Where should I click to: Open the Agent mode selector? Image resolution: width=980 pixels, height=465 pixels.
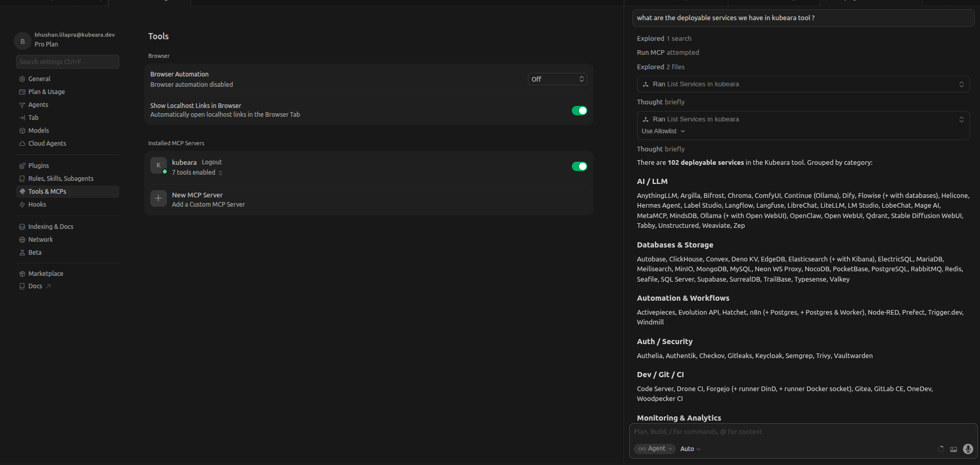[x=655, y=448]
